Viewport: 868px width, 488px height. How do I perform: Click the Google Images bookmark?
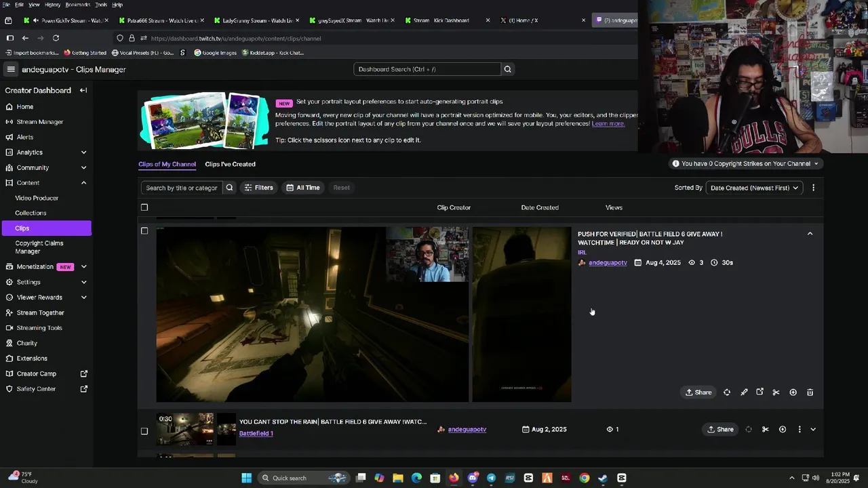[215, 53]
